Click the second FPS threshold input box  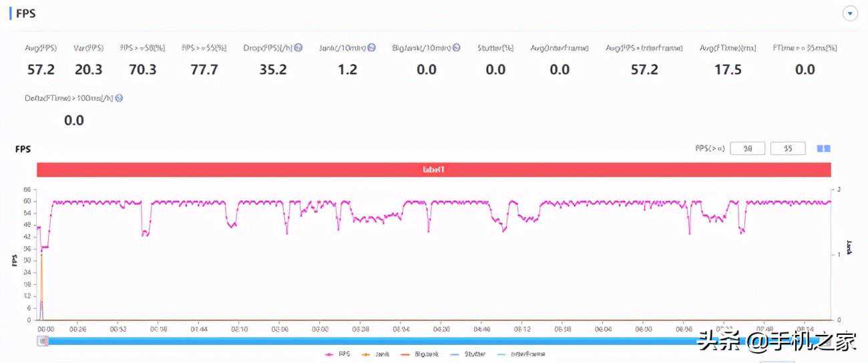tap(788, 149)
